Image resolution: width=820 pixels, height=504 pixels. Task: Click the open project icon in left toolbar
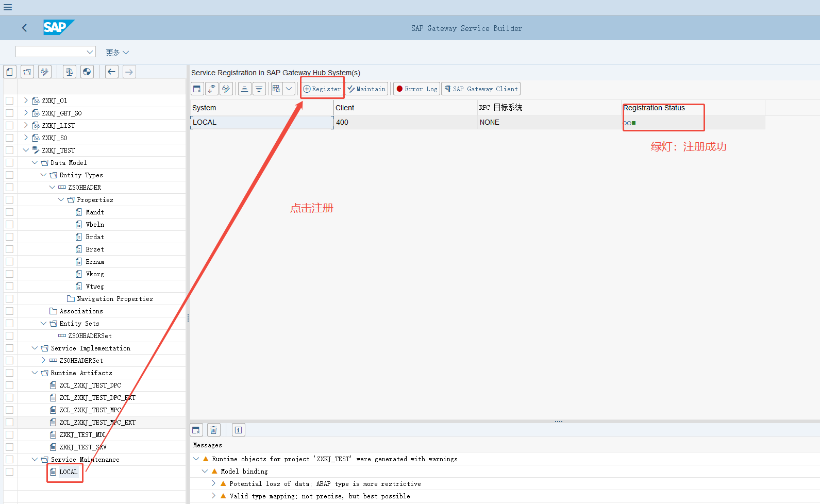[x=27, y=72]
